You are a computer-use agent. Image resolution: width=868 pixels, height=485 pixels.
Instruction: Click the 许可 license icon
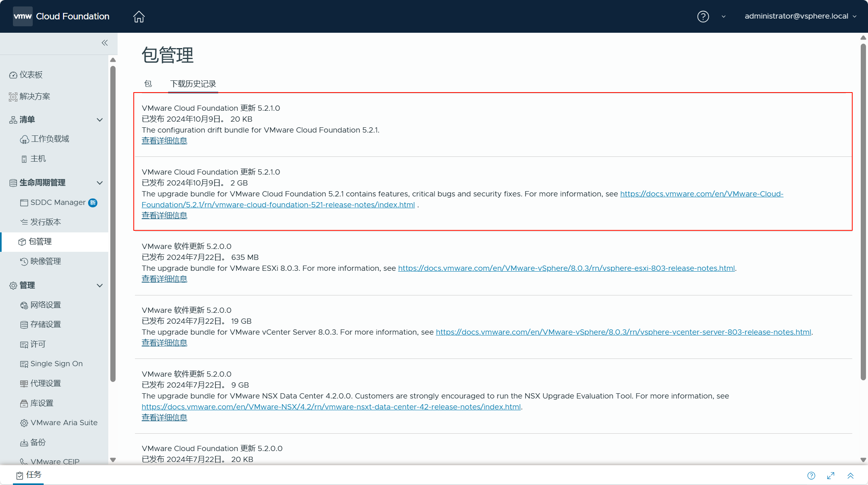pos(24,344)
